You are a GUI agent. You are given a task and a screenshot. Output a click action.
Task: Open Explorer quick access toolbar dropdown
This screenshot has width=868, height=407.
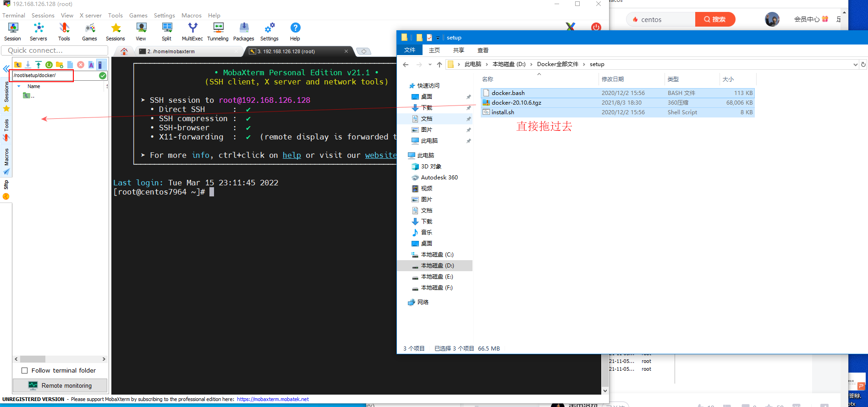(x=438, y=38)
